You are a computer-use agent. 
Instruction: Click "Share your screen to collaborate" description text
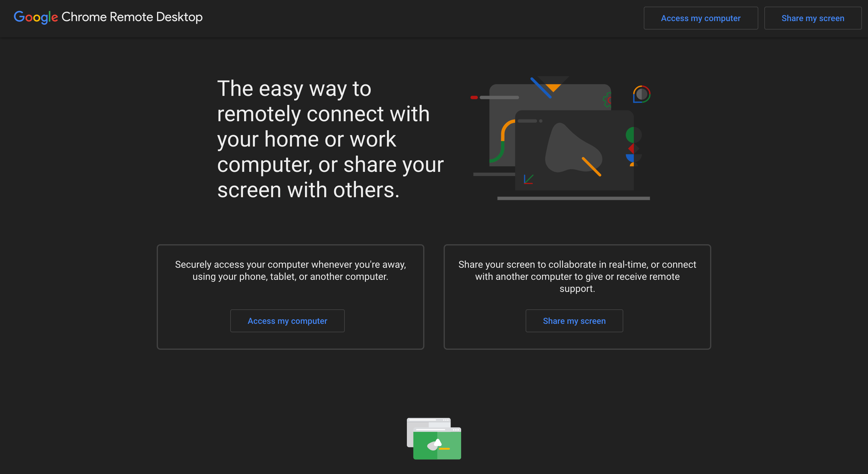coord(577,276)
